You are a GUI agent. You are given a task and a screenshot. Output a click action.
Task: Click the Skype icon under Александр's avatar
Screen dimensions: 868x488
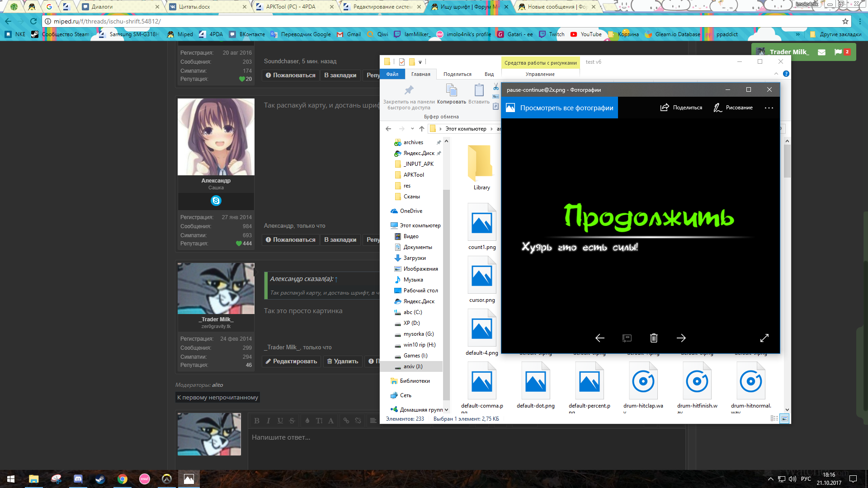(216, 201)
